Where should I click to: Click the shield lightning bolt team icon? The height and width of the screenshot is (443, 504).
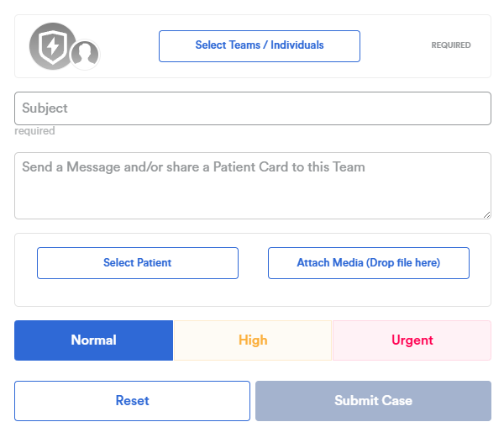coord(53,46)
